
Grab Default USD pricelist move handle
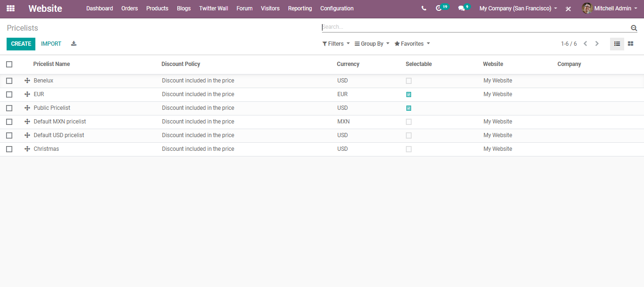(x=27, y=135)
